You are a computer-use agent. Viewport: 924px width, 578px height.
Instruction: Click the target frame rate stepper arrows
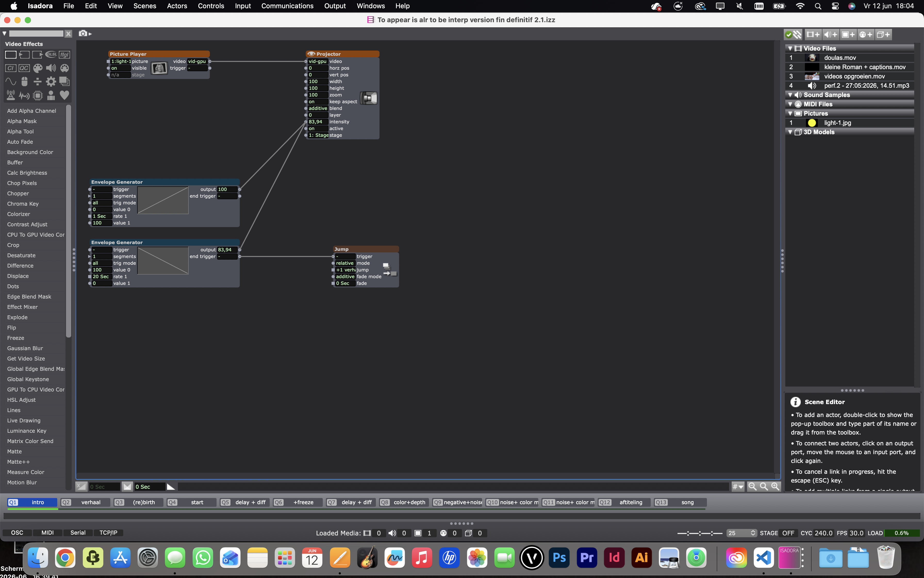[753, 533]
